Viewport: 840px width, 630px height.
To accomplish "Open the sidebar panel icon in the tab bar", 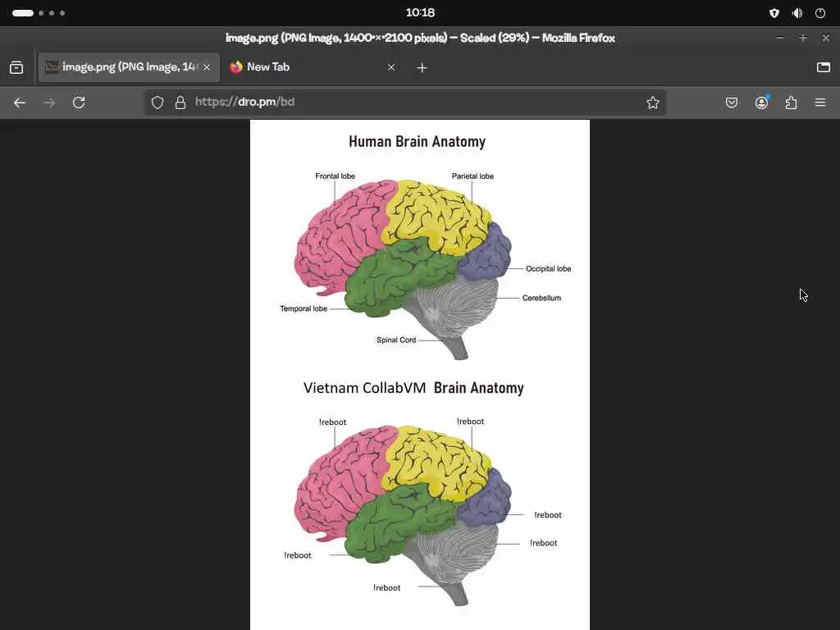I will point(824,67).
